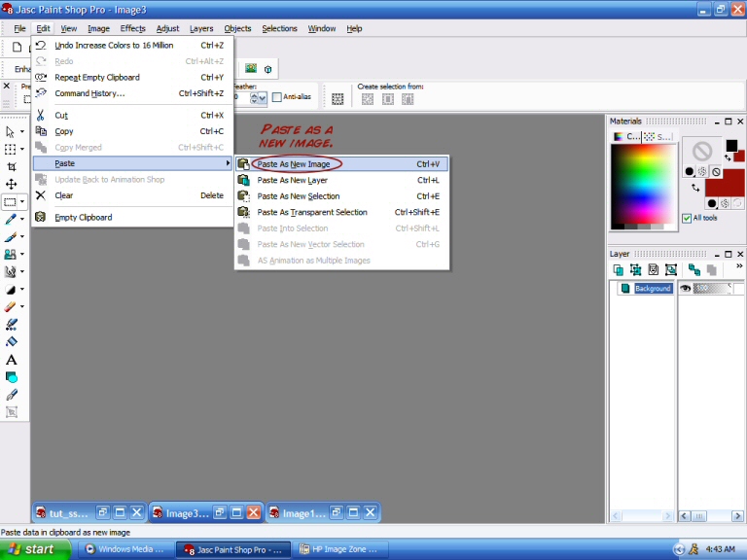Hide the Background layer with eye icon
The height and width of the screenshot is (560, 747).
[686, 289]
